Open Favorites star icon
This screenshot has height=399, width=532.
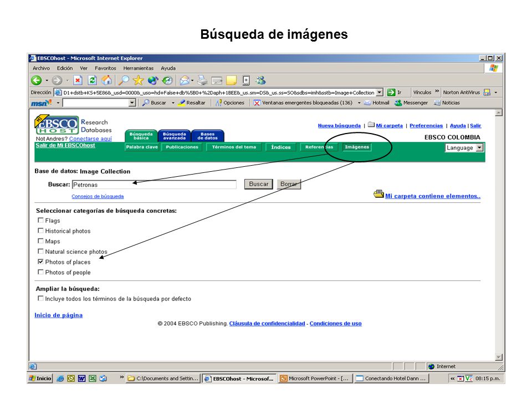(x=138, y=80)
